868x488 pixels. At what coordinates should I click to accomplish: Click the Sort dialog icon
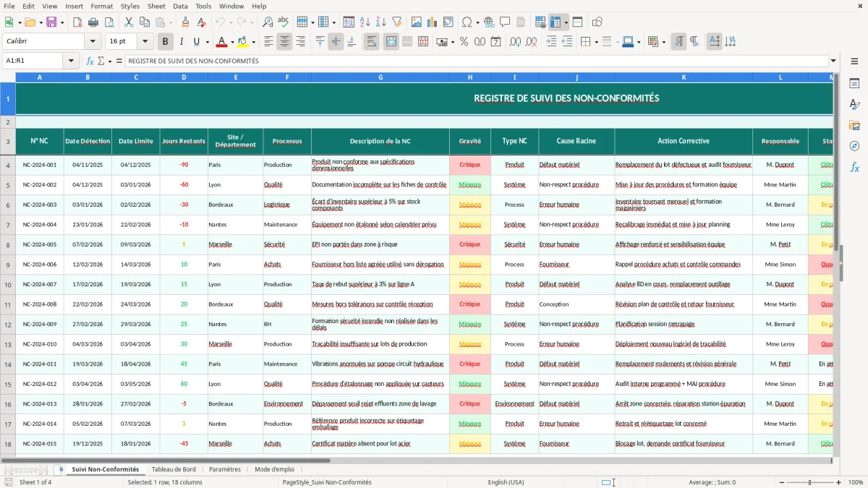pos(349,22)
